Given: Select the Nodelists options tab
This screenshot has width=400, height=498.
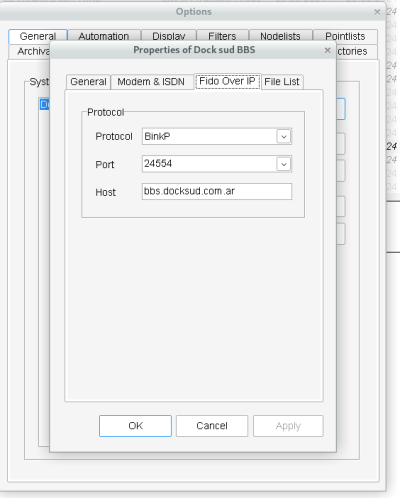Looking at the screenshot, I should pos(280,36).
